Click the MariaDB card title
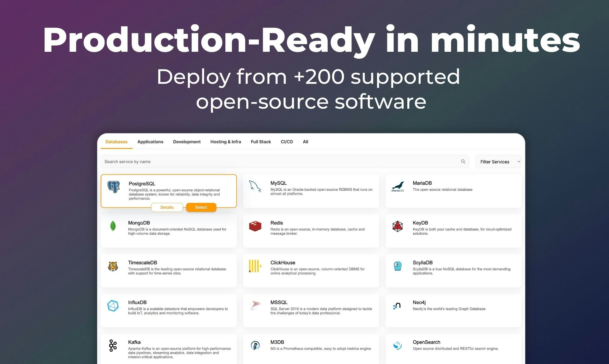The height and width of the screenshot is (364, 609). pyautogui.click(x=422, y=183)
